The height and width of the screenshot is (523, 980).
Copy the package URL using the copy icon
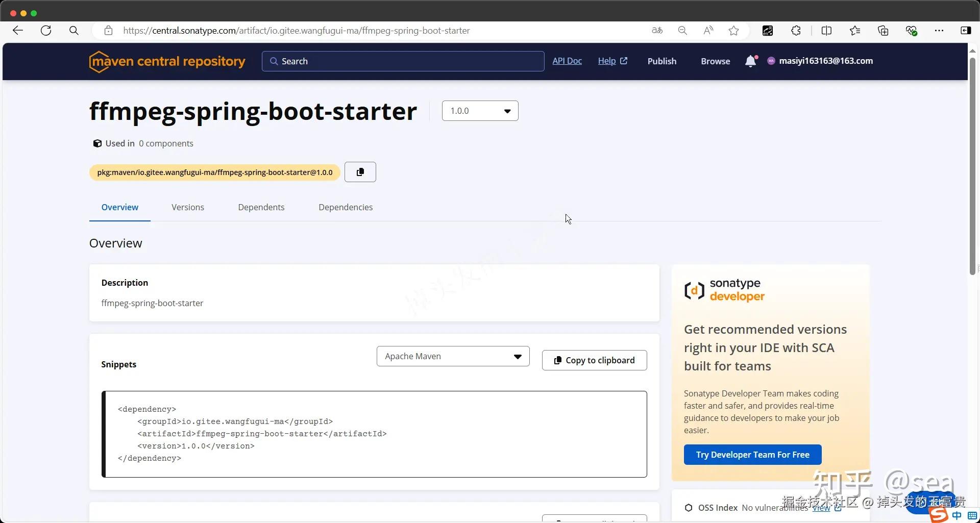point(360,172)
